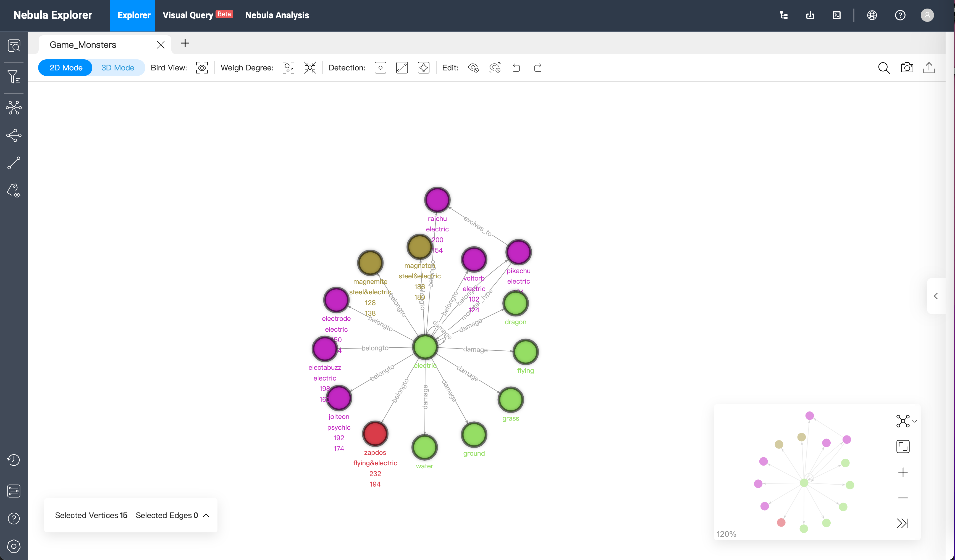Open the top-bar help question icon

coord(901,15)
